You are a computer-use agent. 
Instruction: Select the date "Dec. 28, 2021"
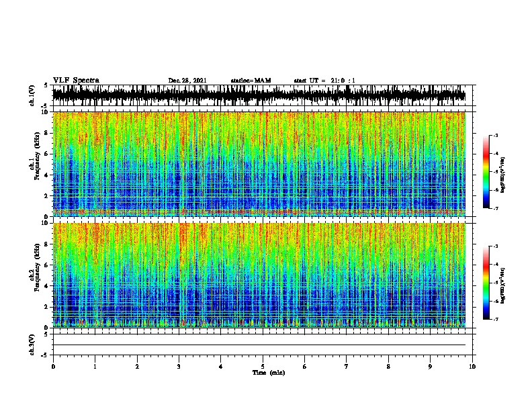[x=187, y=81]
